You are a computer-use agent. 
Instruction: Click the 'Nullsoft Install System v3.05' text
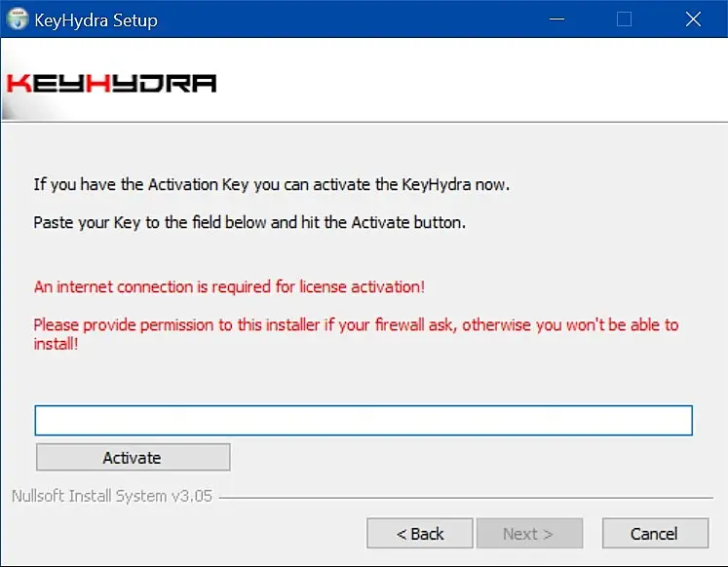tap(112, 496)
